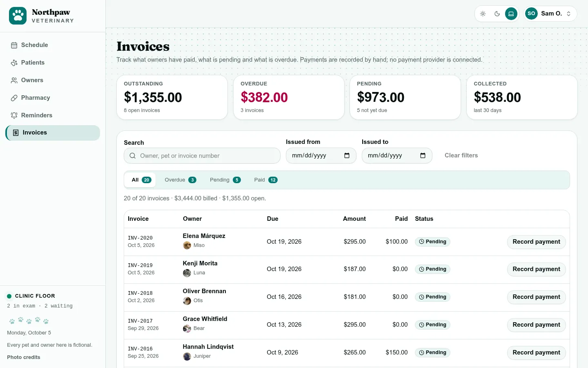
Task: Record payment for INV-2018
Action: click(x=536, y=297)
